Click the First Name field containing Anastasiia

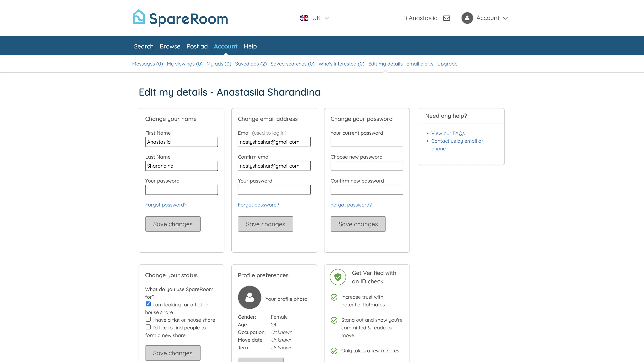[x=181, y=142]
